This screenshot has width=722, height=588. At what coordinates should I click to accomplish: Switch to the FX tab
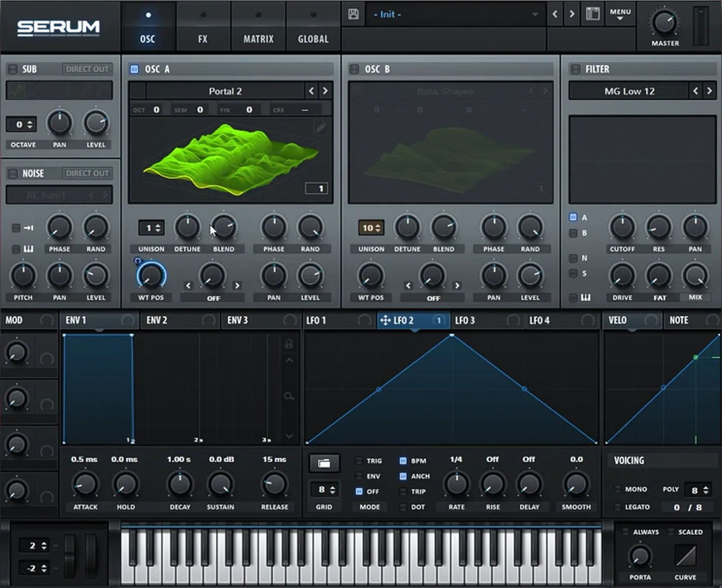coord(202,27)
